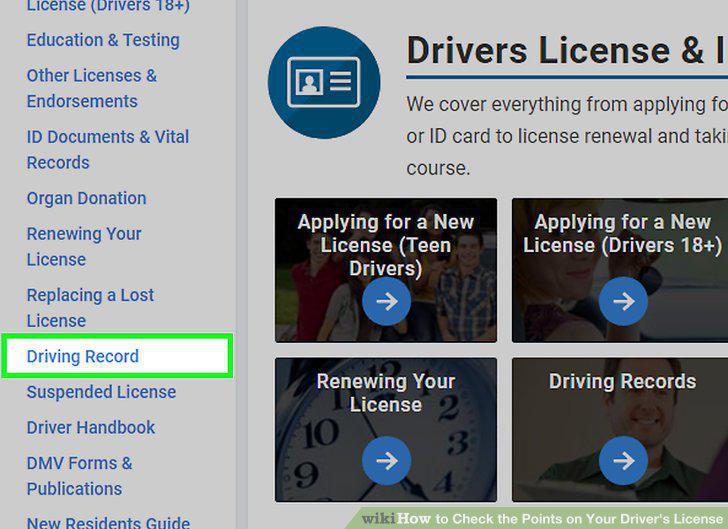This screenshot has width=728, height=529.
Task: Open Education & Testing sidebar link
Action: [103, 40]
